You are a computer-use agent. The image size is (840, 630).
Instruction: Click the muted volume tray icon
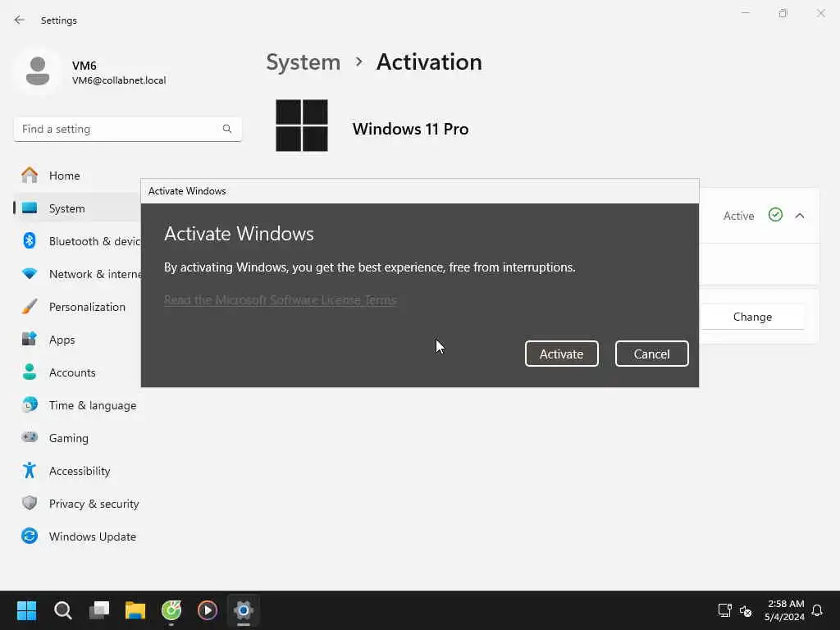click(x=746, y=610)
